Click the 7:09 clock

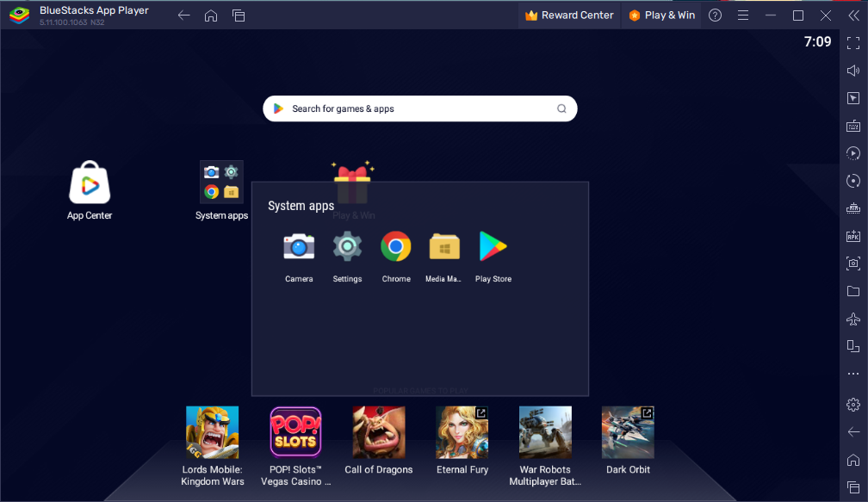click(x=818, y=41)
